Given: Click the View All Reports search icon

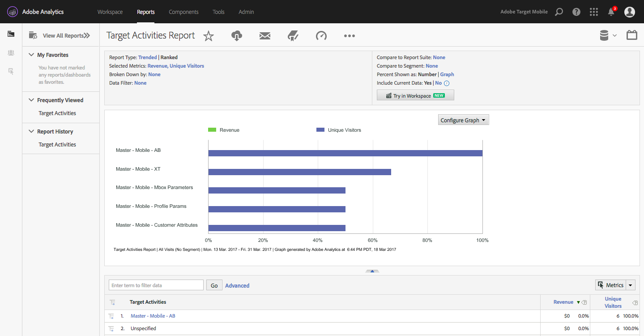Looking at the screenshot, I should [x=33, y=35].
